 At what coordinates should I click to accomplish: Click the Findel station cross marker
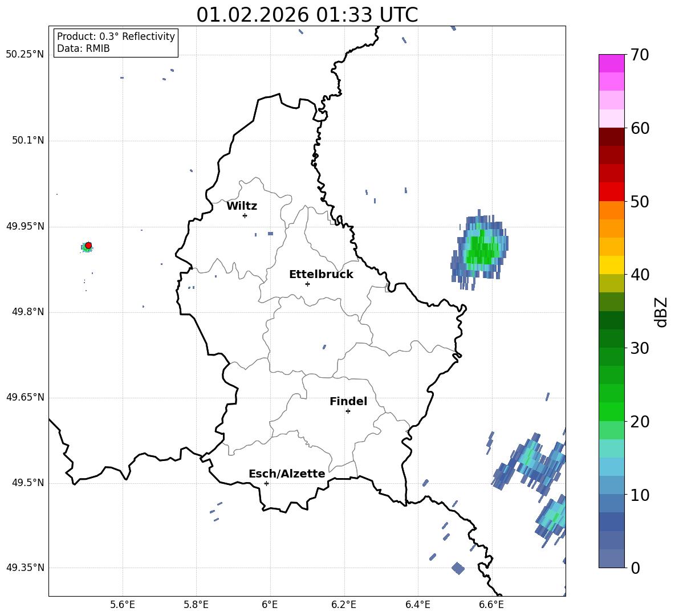point(348,411)
